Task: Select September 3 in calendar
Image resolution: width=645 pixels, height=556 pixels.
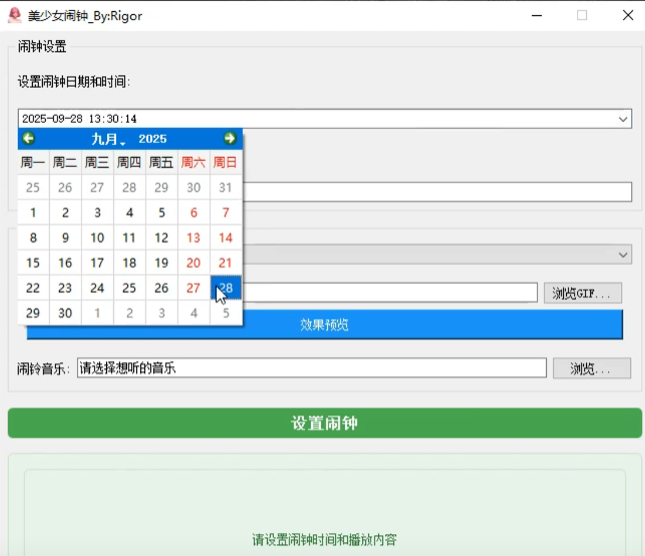Action: (97, 213)
